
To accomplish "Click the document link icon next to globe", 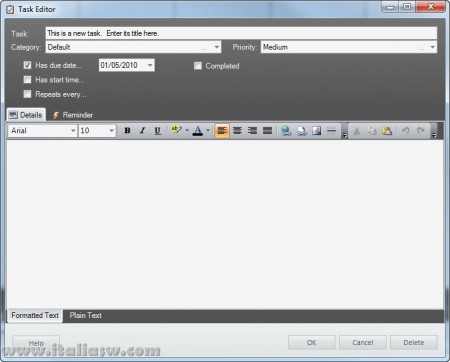I will pos(302,130).
